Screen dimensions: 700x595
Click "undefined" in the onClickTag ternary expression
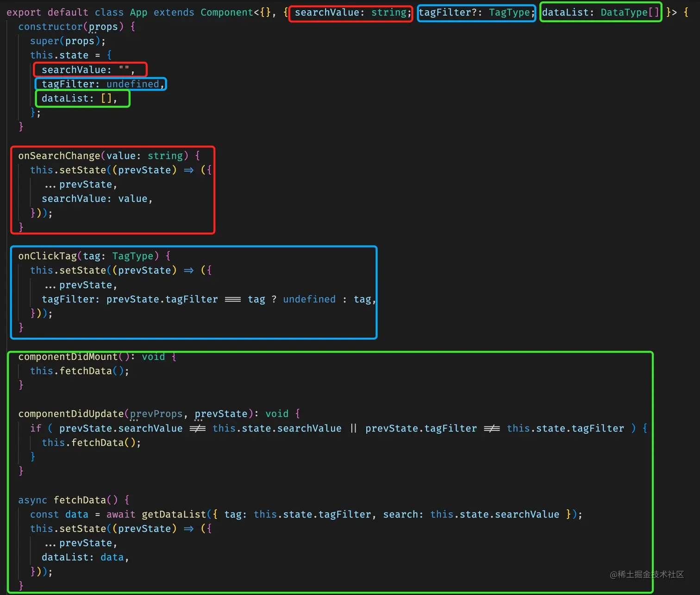pyautogui.click(x=309, y=300)
